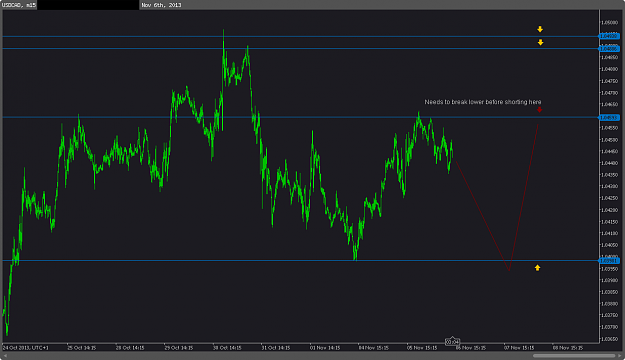625x360 pixels.
Task: Click the '30 Oct 14:15' time axis label
Action: 227,348
